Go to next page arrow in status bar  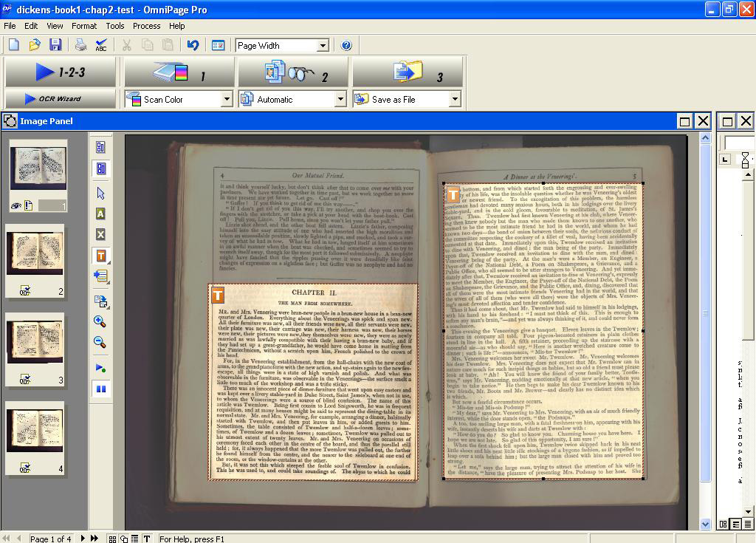[x=83, y=538]
